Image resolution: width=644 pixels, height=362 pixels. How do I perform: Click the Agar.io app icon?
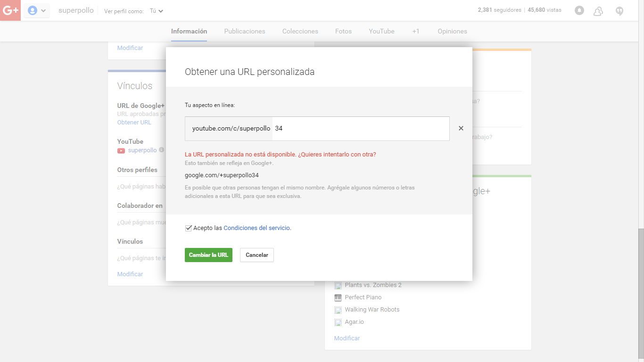coord(338,322)
